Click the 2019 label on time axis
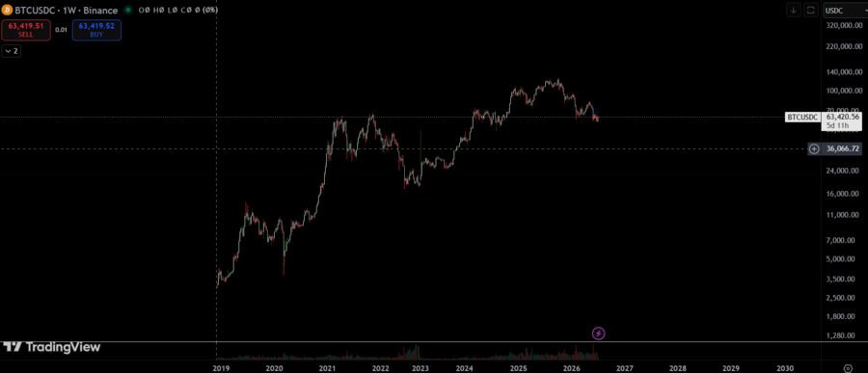This screenshot has width=868, height=373. [x=220, y=368]
